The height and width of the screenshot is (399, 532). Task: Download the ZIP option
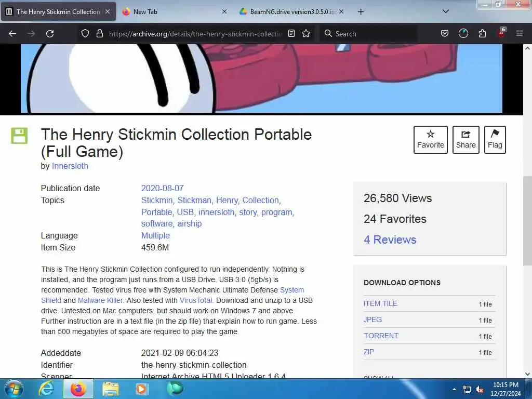coord(369,352)
